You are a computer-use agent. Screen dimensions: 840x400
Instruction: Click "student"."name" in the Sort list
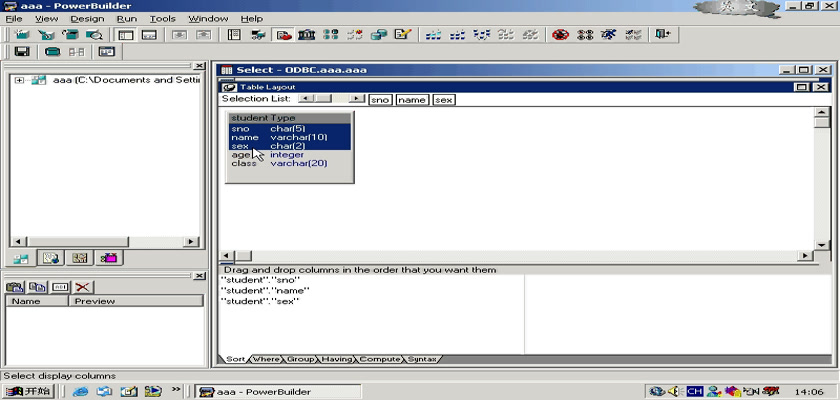[265, 291]
